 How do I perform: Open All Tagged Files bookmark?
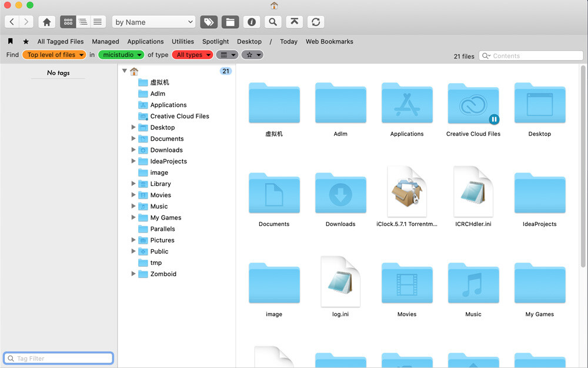click(61, 41)
